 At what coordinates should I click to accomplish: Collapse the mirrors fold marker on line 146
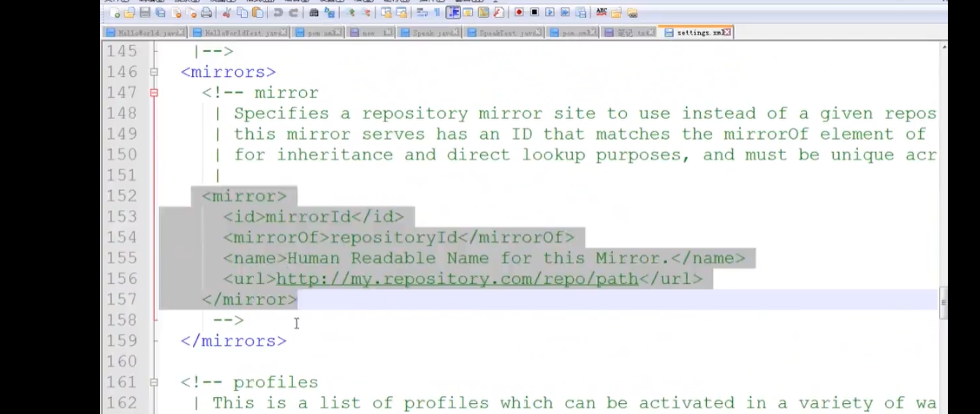[153, 72]
